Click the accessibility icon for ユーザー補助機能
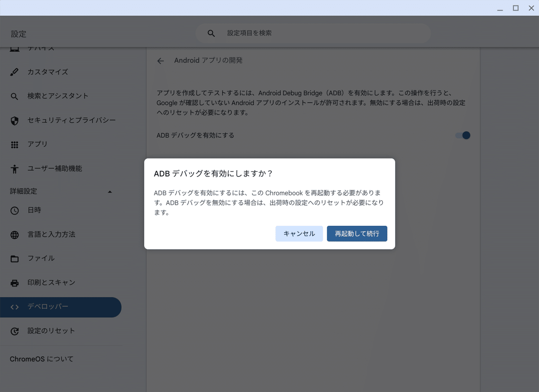539x392 pixels. tap(14, 169)
